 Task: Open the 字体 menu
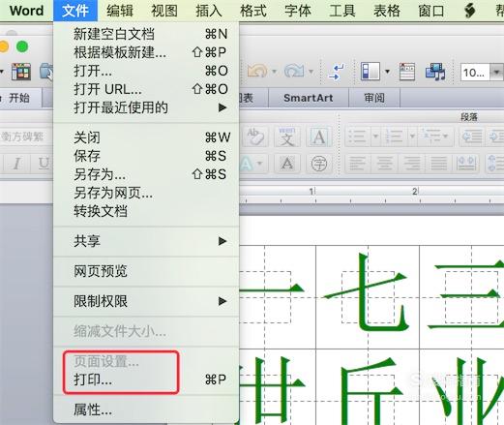[298, 11]
